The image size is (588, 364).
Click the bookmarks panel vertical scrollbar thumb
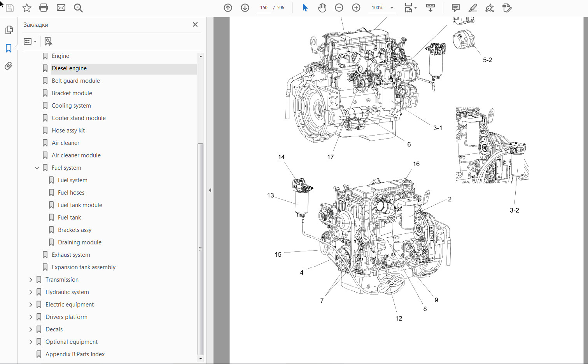point(200,249)
